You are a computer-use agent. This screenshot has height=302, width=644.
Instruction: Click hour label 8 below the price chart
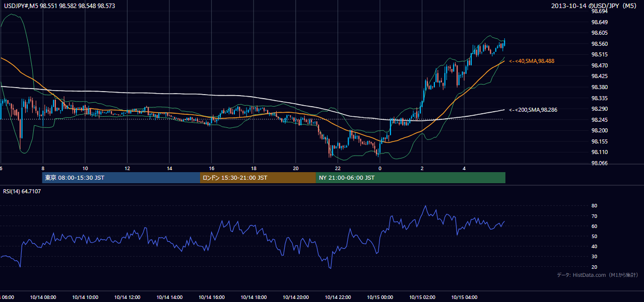(43, 168)
